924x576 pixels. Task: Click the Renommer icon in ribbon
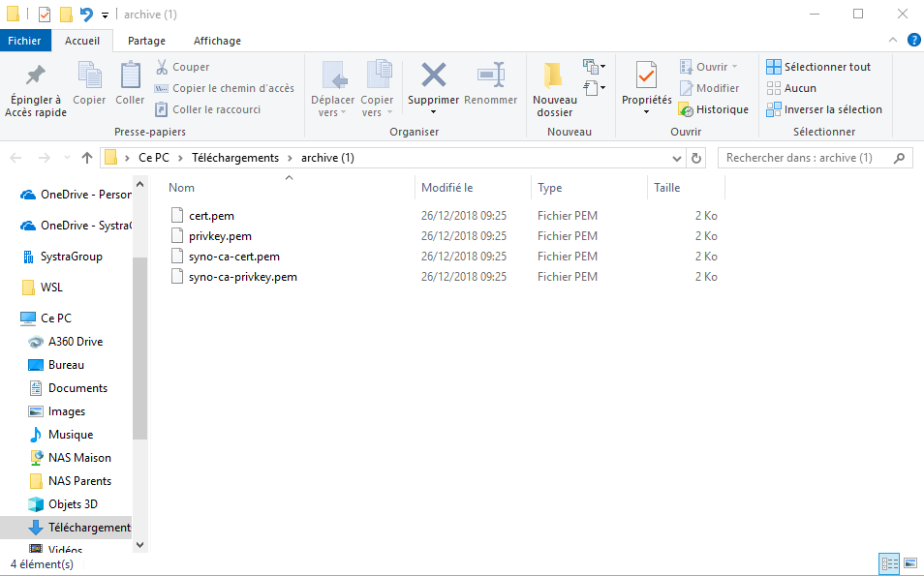coord(490,76)
